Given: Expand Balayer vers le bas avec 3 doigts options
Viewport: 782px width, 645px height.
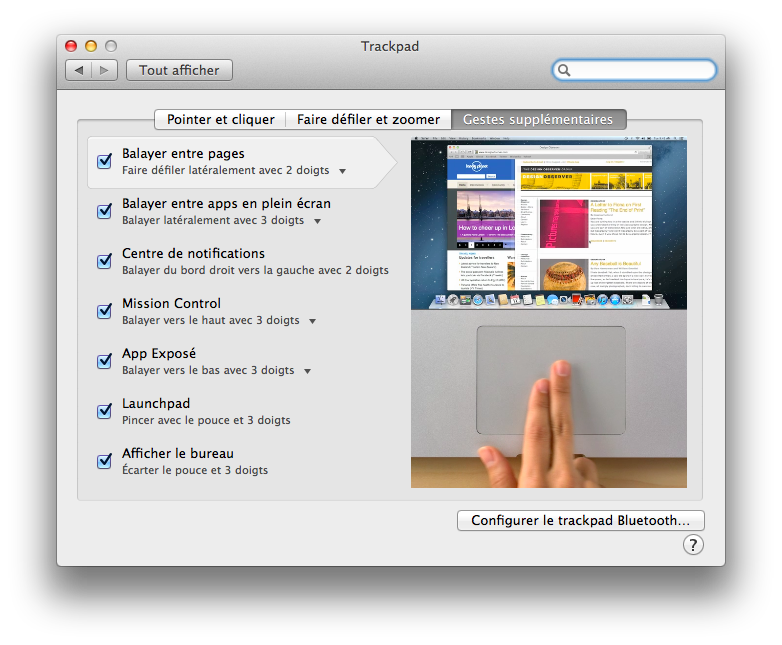Looking at the screenshot, I should coord(308,371).
